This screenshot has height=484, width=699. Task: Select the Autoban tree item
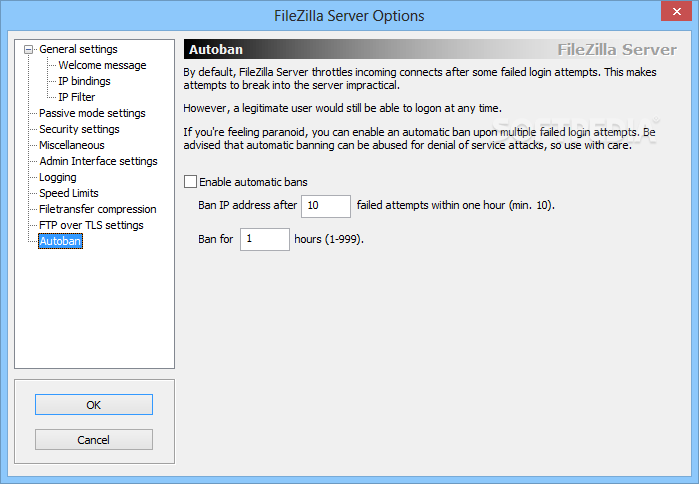click(60, 241)
